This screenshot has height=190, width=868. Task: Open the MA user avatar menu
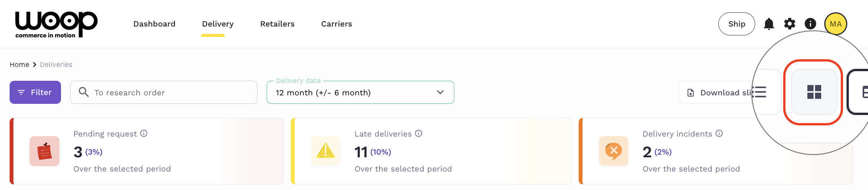pyautogui.click(x=835, y=24)
